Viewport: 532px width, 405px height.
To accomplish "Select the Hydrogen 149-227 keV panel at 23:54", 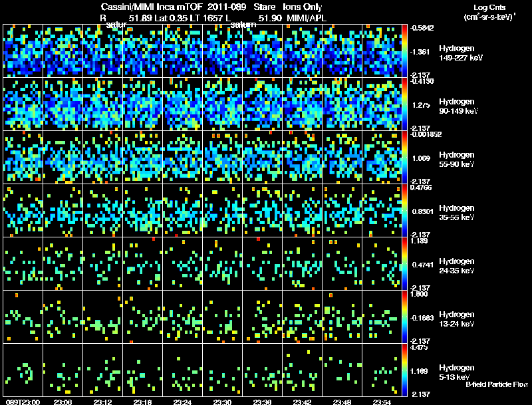I will 382,51.
